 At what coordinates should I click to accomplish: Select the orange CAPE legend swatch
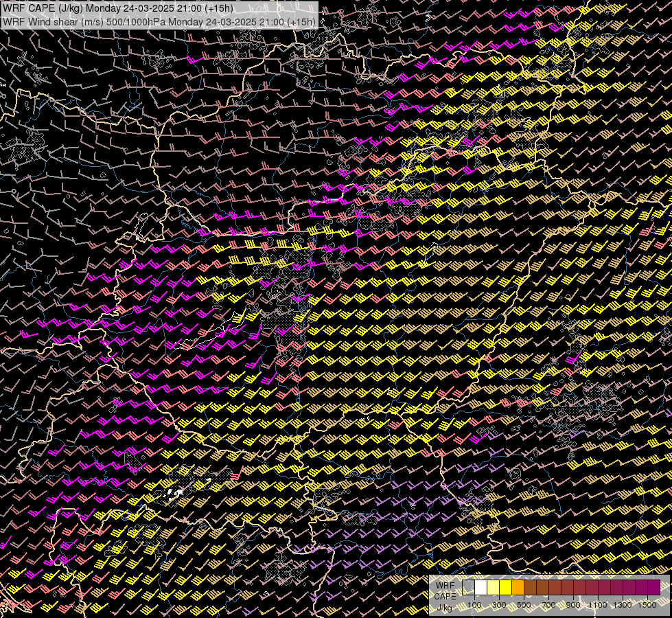(518, 587)
